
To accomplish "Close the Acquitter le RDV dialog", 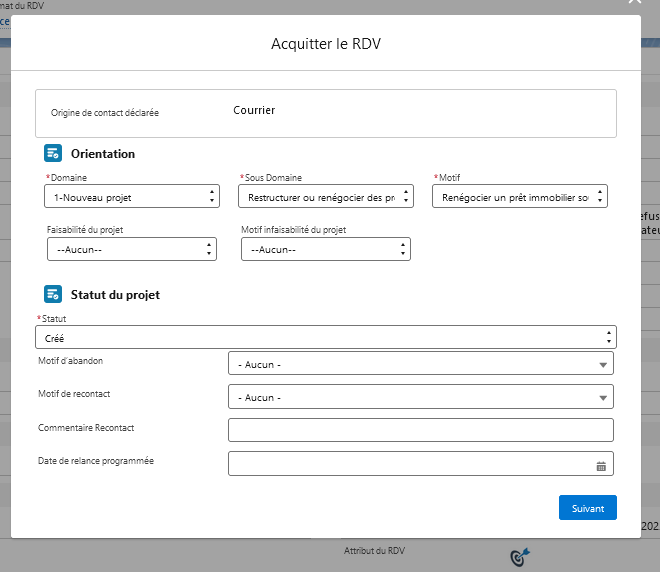I will (634, 4).
